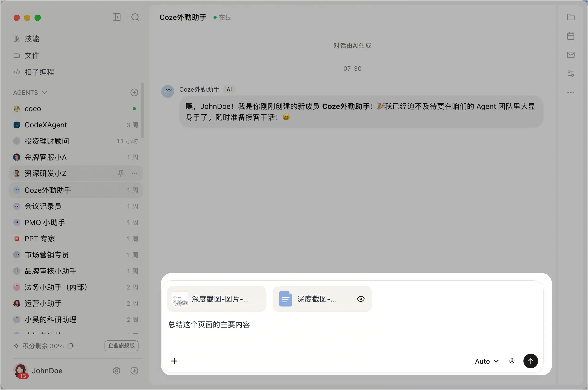
Task: Open more options for 资深研发小Z
Action: (x=134, y=173)
